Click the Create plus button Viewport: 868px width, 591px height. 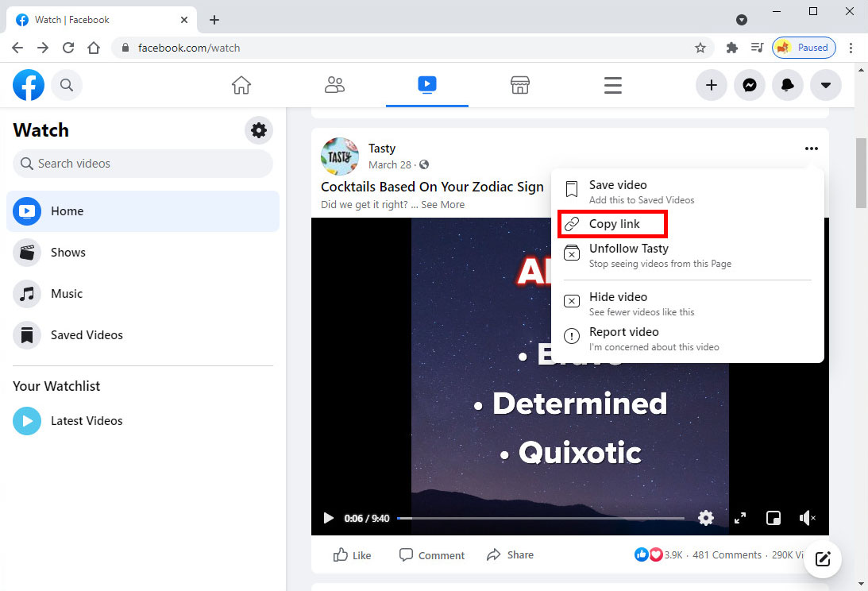[712, 85]
